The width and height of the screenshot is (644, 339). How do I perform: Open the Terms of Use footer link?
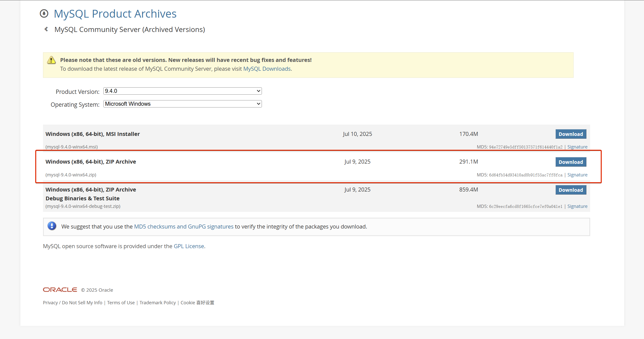point(121,303)
